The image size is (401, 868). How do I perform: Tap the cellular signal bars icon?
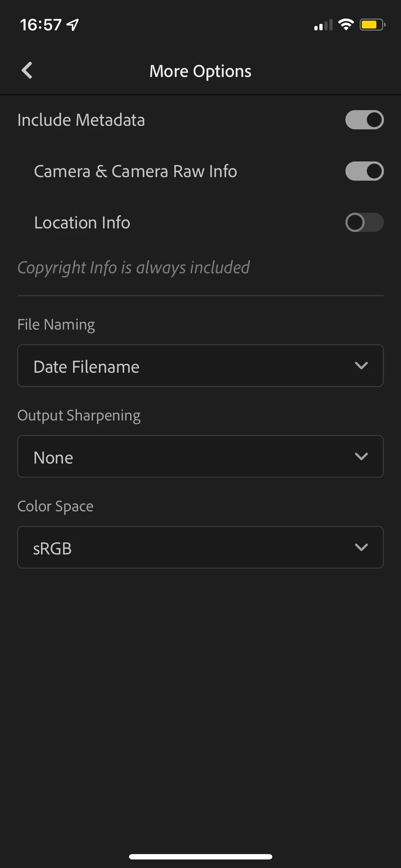pos(323,25)
